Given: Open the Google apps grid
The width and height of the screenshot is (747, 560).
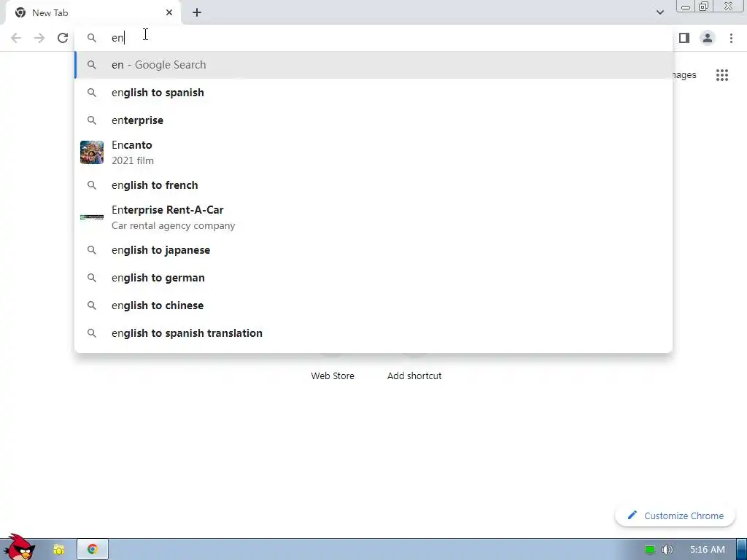Looking at the screenshot, I should pyautogui.click(x=722, y=75).
